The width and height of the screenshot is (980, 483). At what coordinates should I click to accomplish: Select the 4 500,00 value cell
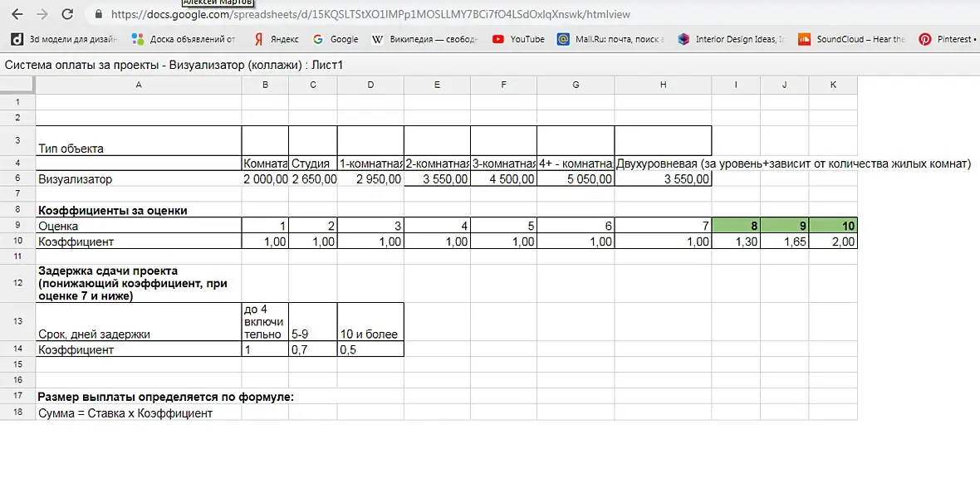coord(503,179)
